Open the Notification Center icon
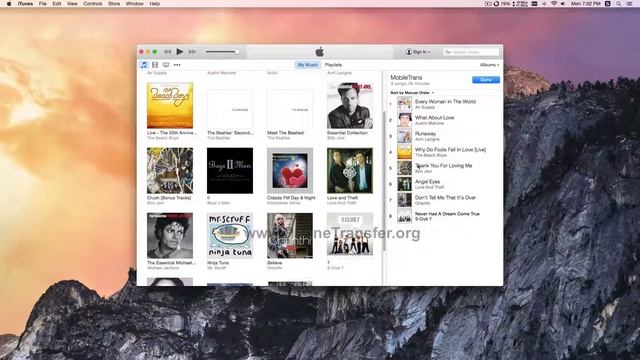Viewport: 640px width, 360px height. (629, 4)
